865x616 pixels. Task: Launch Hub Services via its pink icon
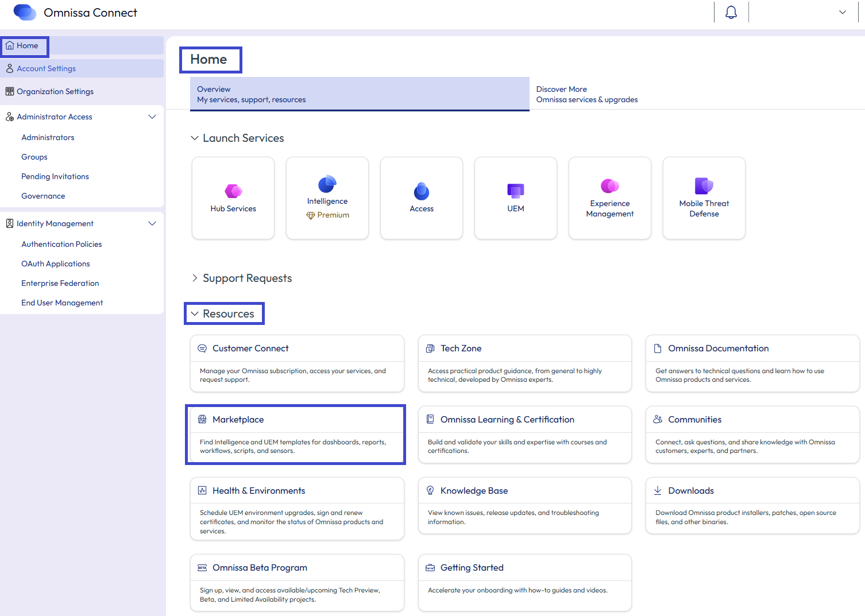coord(233,191)
